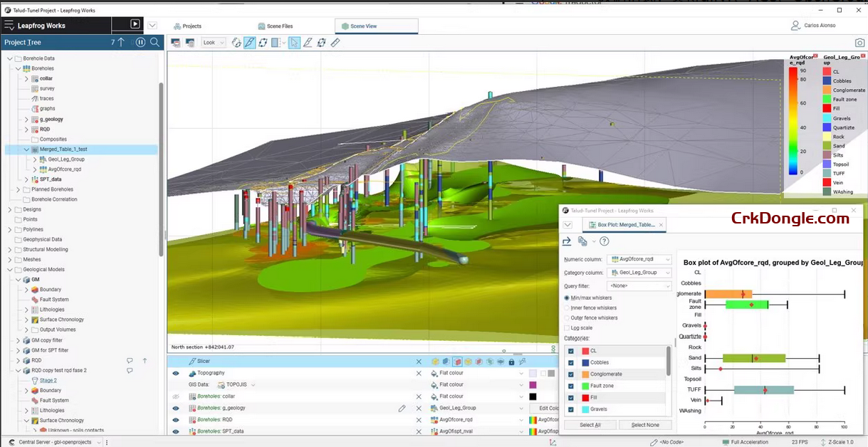Switch to the Scene Files tab
868x447 pixels.
coord(277,26)
